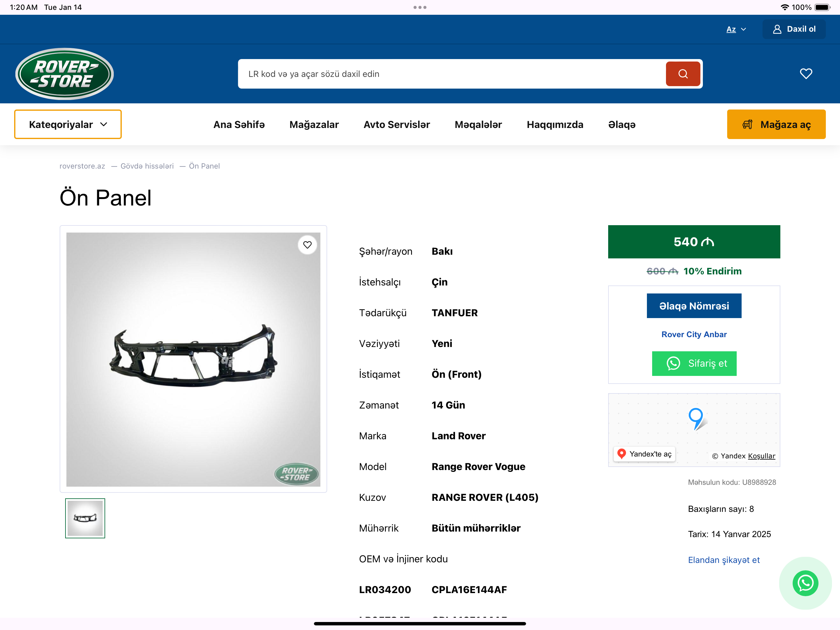Click engineering code CPLA16E144AF

pyautogui.click(x=469, y=590)
